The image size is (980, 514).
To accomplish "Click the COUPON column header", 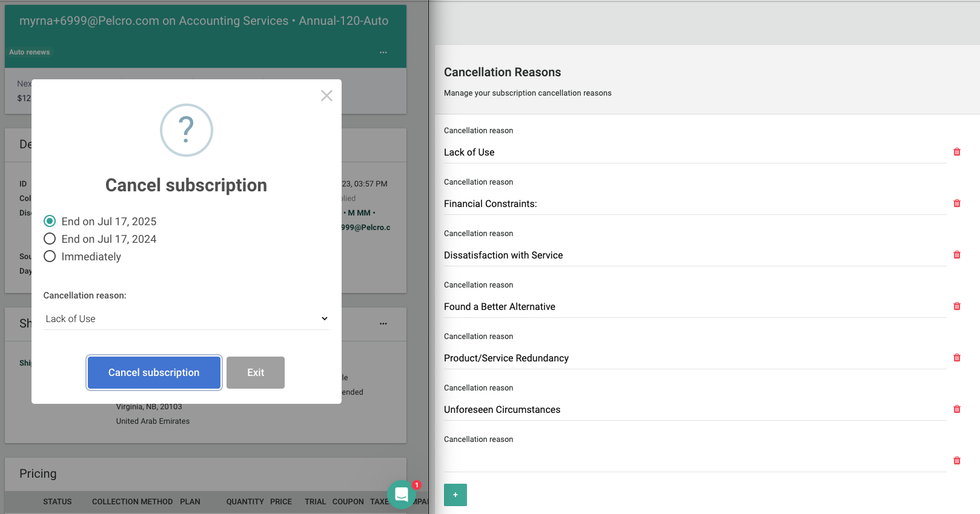I will coord(348,502).
